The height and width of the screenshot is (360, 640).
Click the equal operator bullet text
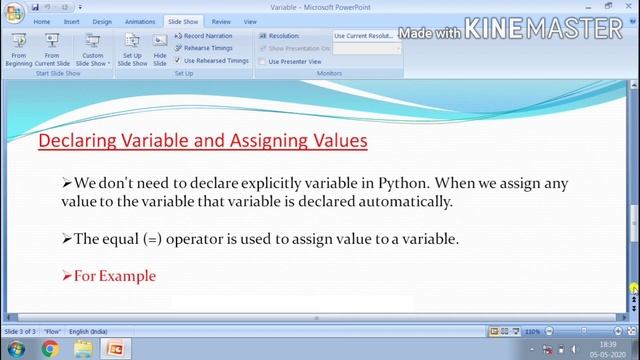(x=266, y=239)
